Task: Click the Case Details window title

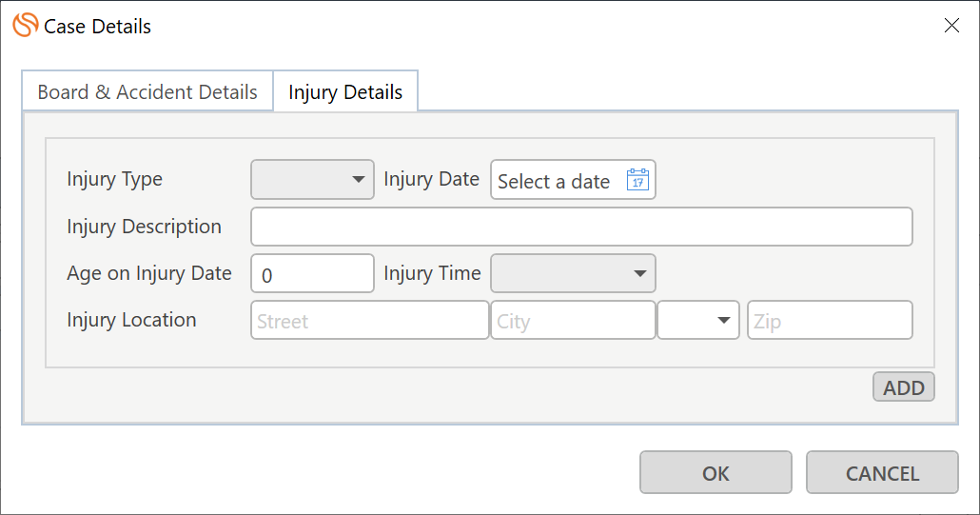Action: click(x=97, y=27)
